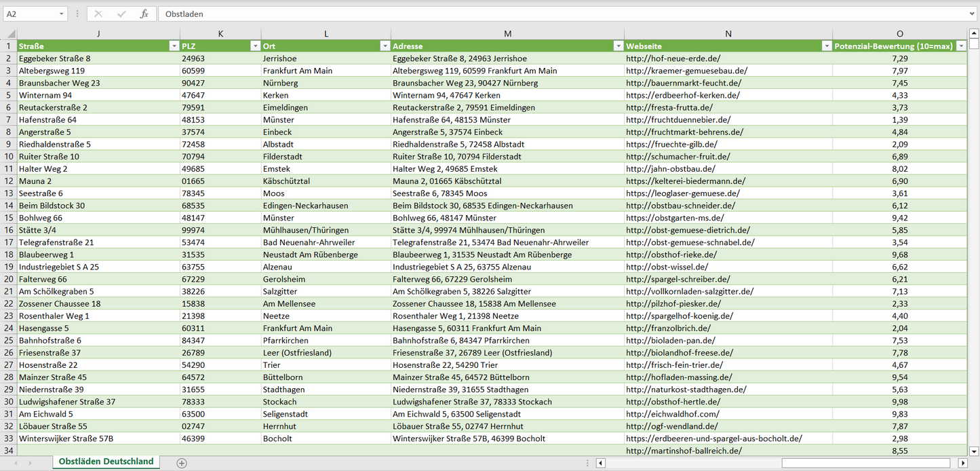The width and height of the screenshot is (980, 471).
Task: Select column M header
Action: (x=507, y=34)
